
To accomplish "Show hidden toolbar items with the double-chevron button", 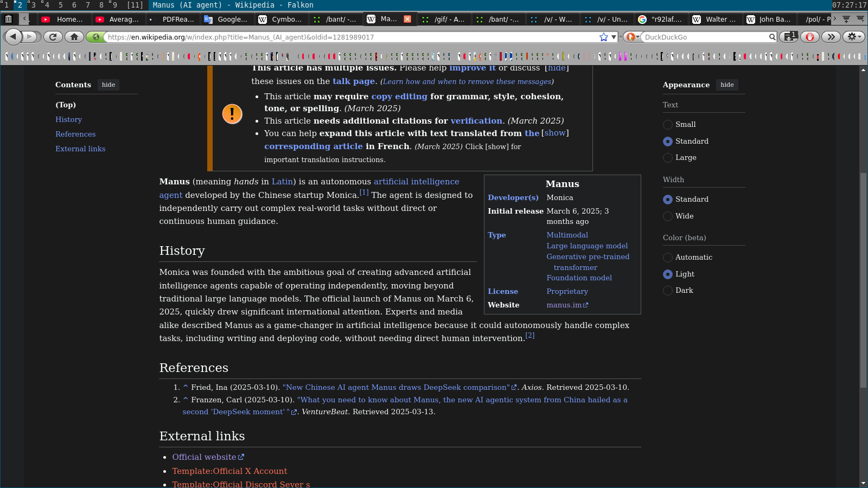I will click(831, 37).
